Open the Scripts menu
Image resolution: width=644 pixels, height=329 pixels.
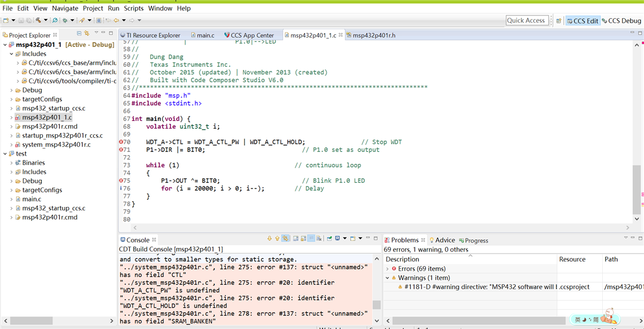pos(134,8)
